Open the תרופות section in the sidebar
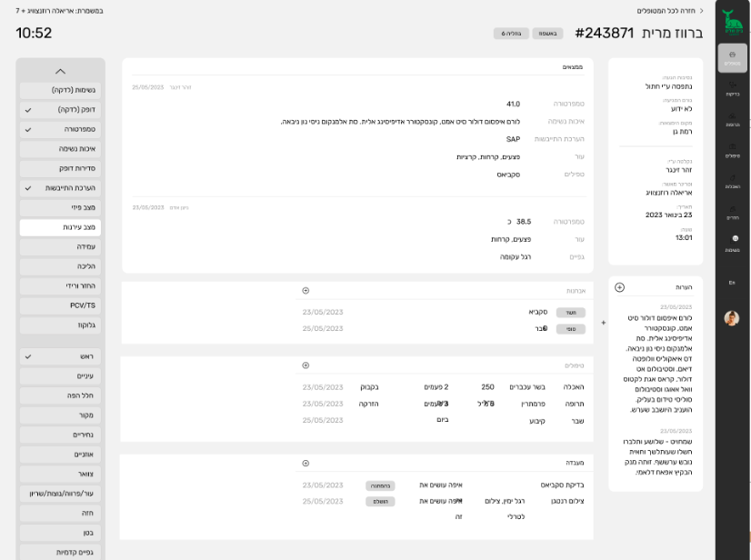 tap(732, 120)
